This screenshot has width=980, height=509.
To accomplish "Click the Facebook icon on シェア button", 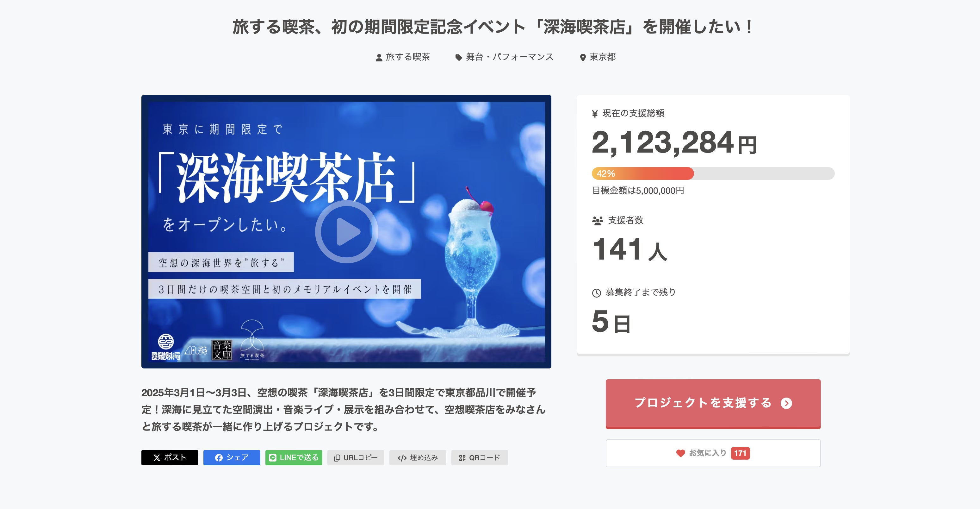I will (x=219, y=458).
